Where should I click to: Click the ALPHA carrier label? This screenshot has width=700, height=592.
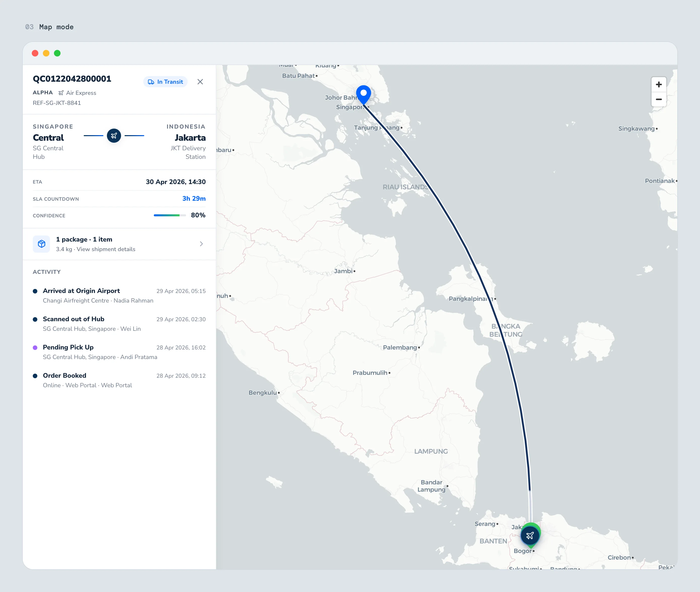coord(43,93)
